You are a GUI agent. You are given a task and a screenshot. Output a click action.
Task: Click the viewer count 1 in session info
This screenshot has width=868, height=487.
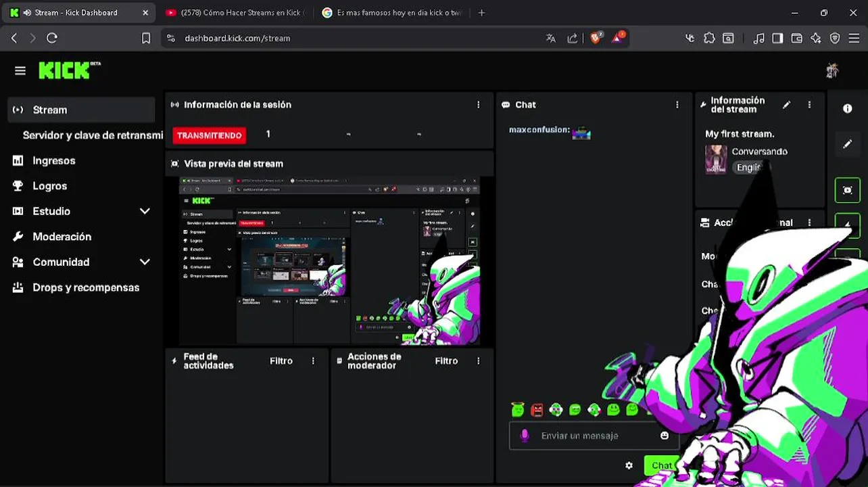pos(268,134)
